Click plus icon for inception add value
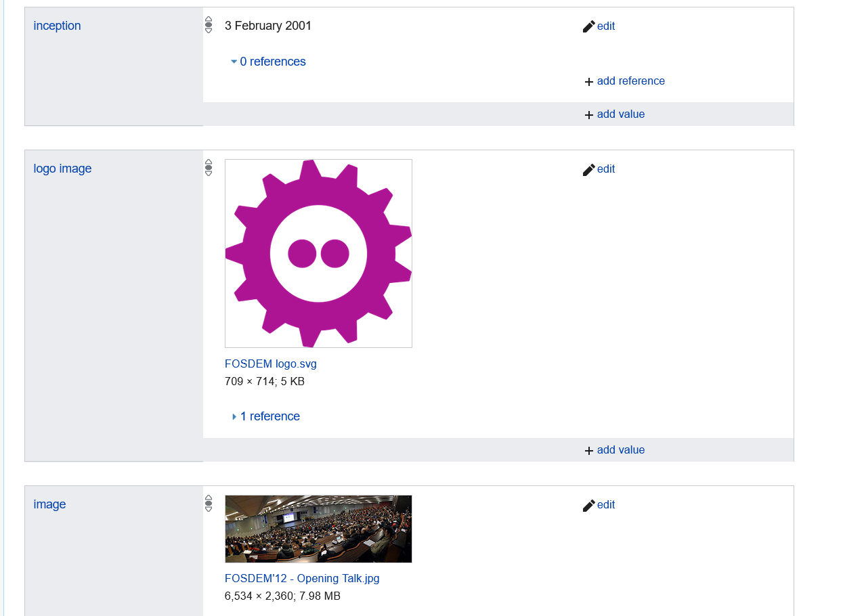This screenshot has width=843, height=616. [x=588, y=114]
